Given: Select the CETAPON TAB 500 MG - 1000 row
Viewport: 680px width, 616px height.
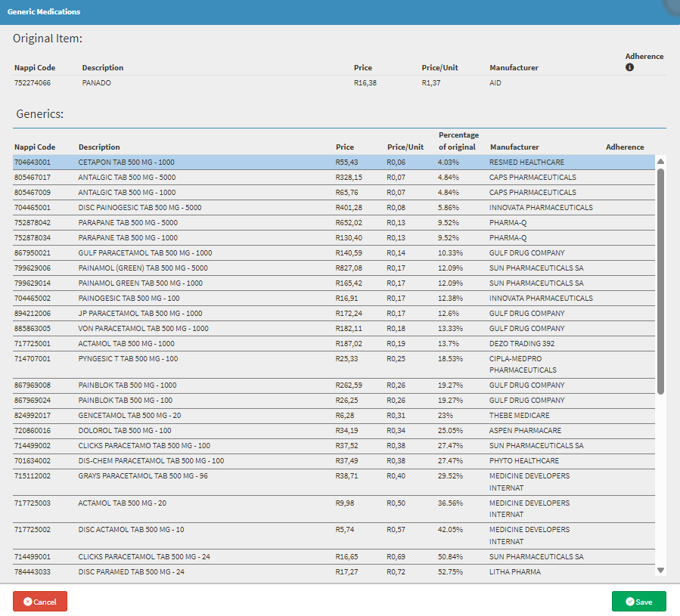Looking at the screenshot, I should [x=126, y=163].
